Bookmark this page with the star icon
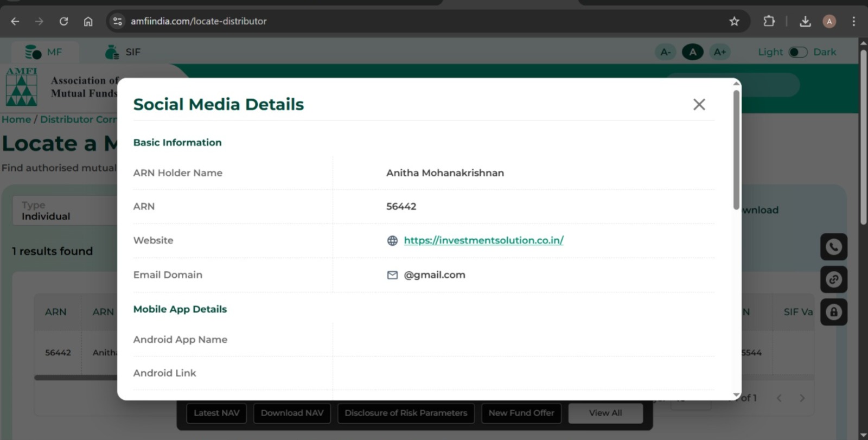Viewport: 868px width, 440px height. (734, 21)
